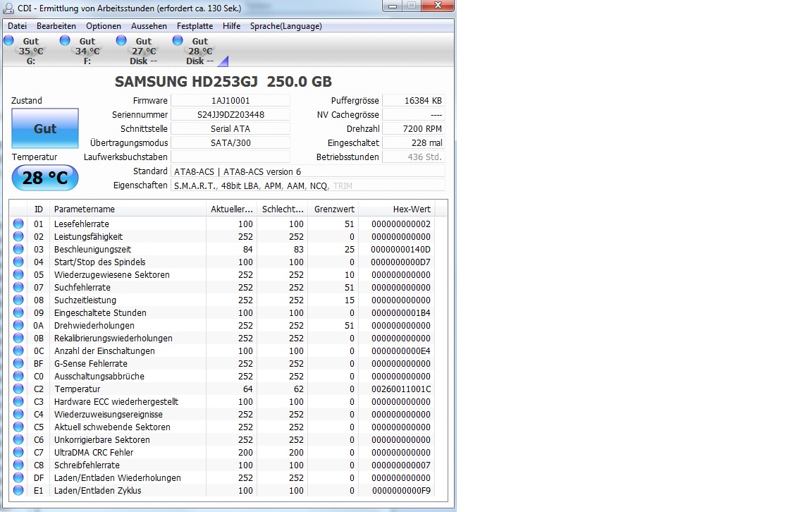Click hex value 00260011001C
The height and width of the screenshot is (512, 812).
[x=401, y=389]
